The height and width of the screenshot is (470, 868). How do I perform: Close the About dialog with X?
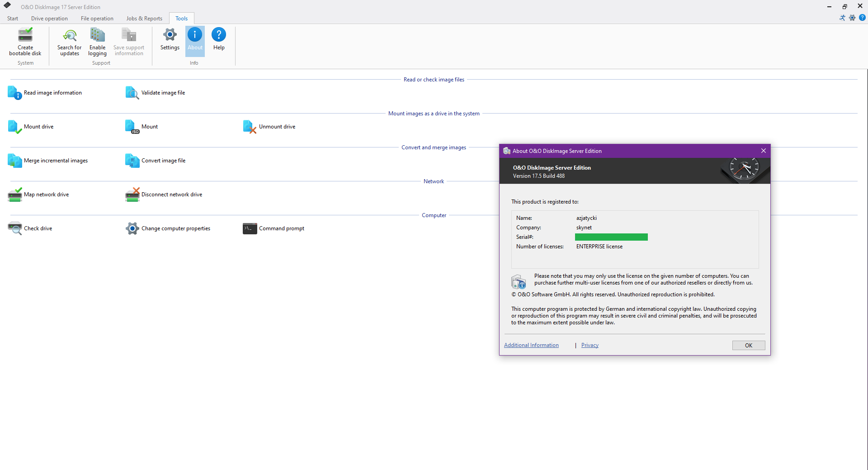pos(764,151)
